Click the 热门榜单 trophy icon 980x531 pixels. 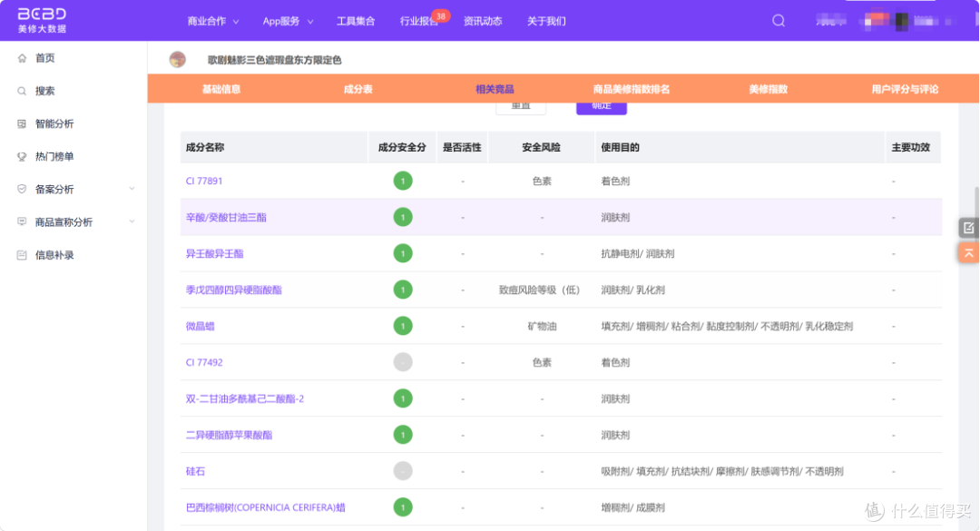[22, 156]
